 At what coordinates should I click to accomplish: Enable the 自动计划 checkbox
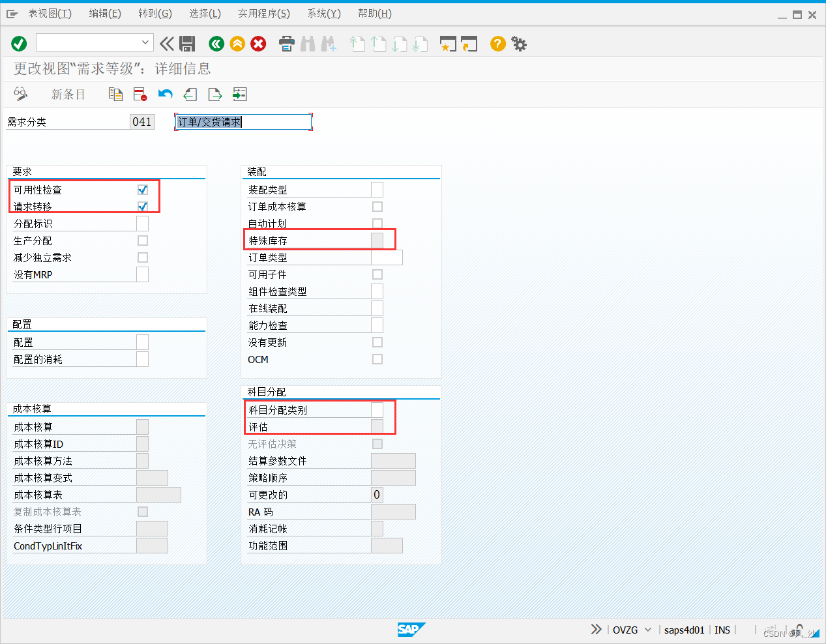coord(377,223)
